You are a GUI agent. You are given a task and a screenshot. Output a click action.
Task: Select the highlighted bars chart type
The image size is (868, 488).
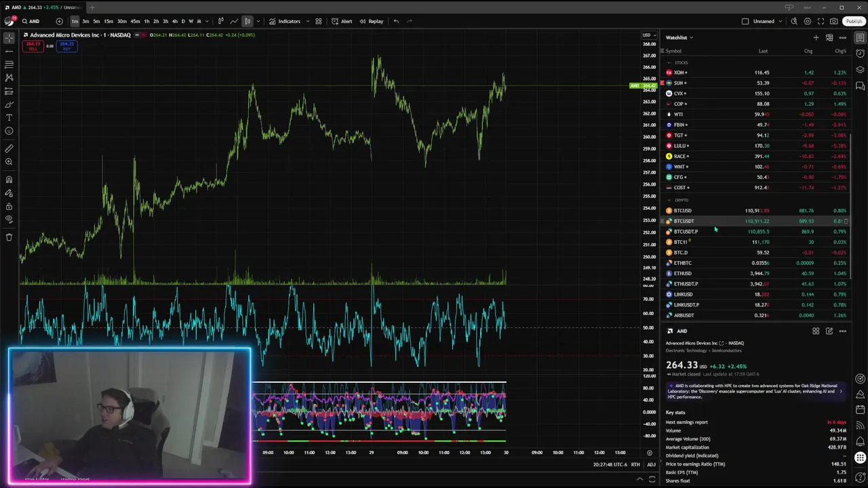pos(248,21)
